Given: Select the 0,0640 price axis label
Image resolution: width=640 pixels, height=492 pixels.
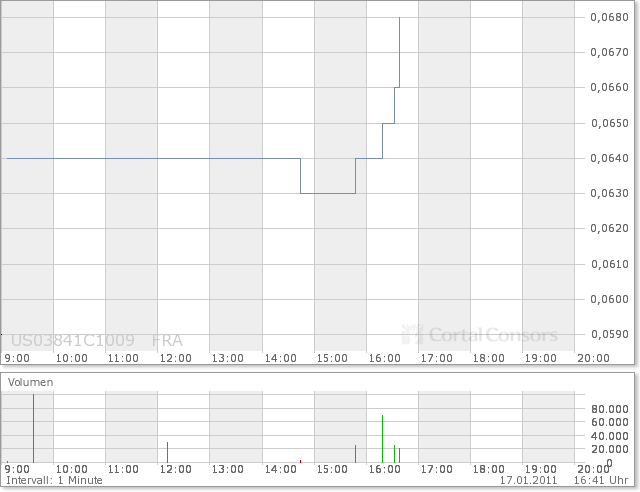Looking at the screenshot, I should click(x=609, y=158).
